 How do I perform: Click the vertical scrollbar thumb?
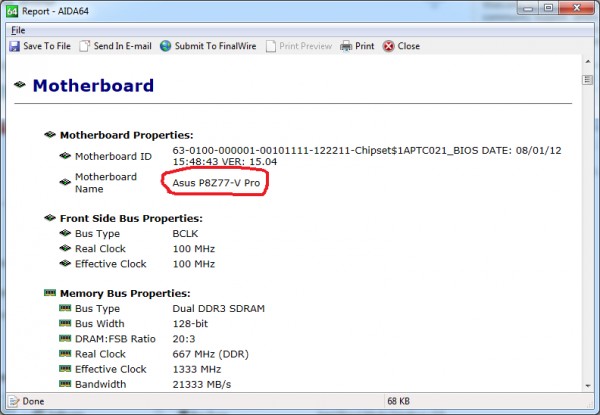(588, 80)
